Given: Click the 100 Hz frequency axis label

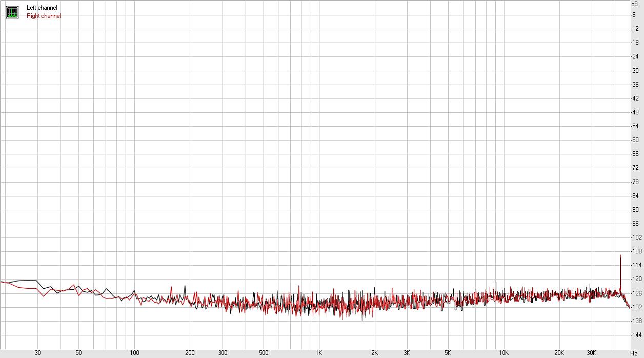Looking at the screenshot, I should pos(134,353).
